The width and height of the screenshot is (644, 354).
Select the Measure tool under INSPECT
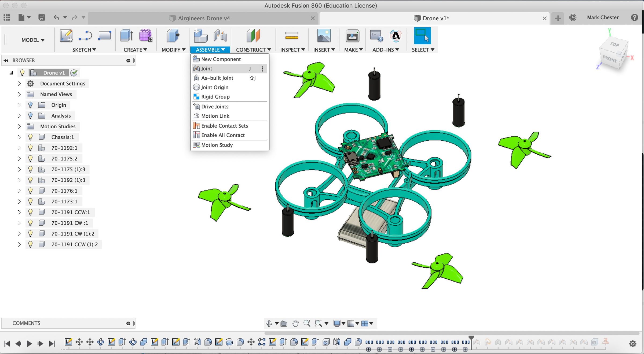[292, 36]
